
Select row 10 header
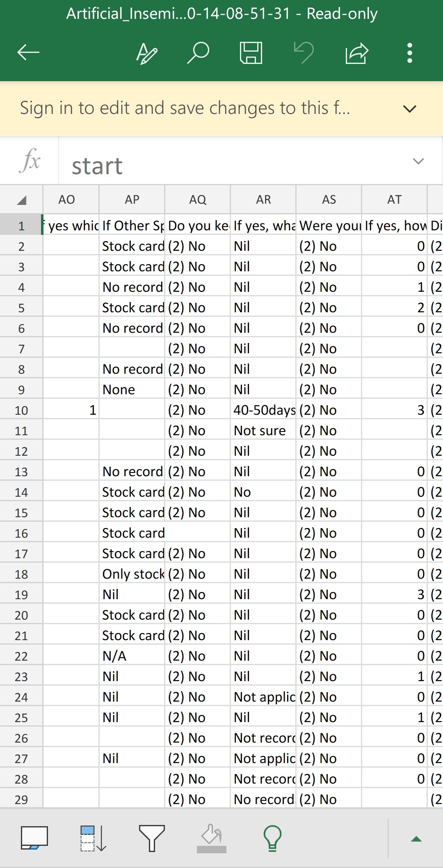tap(21, 410)
